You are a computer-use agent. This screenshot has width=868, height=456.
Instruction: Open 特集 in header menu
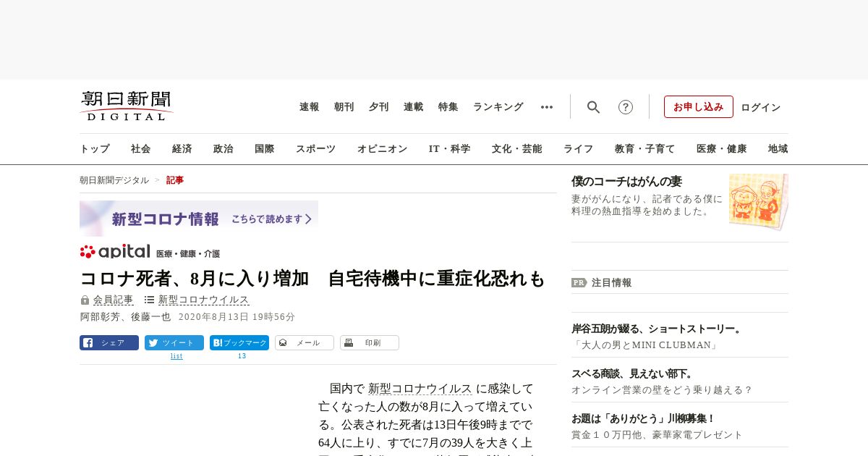click(448, 107)
